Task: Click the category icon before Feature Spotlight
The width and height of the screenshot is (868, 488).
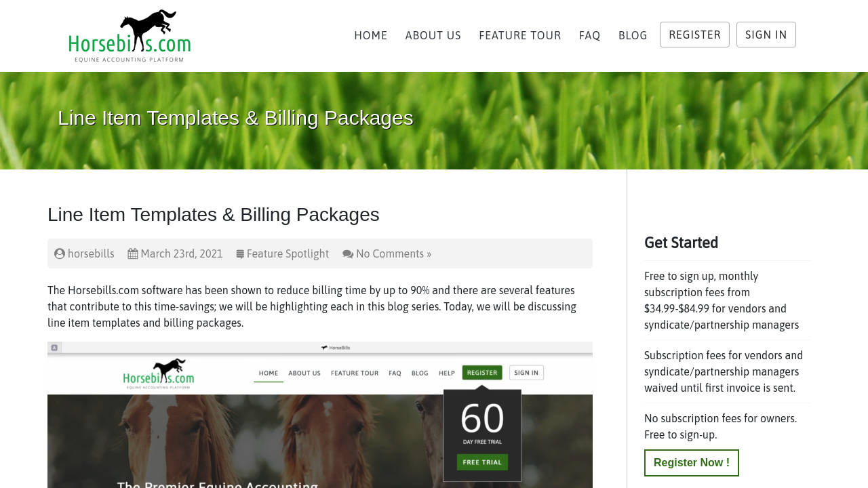Action: [x=240, y=254]
